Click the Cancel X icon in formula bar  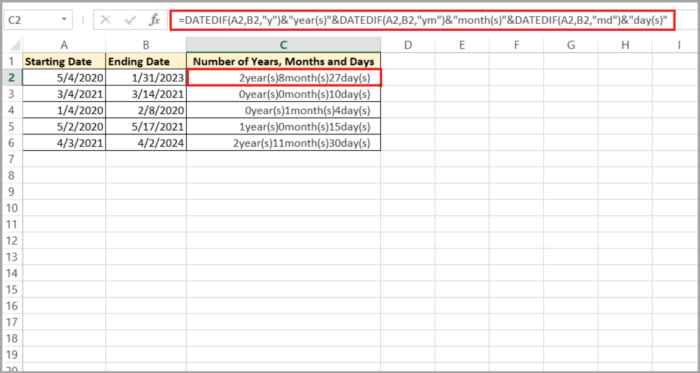click(x=105, y=20)
